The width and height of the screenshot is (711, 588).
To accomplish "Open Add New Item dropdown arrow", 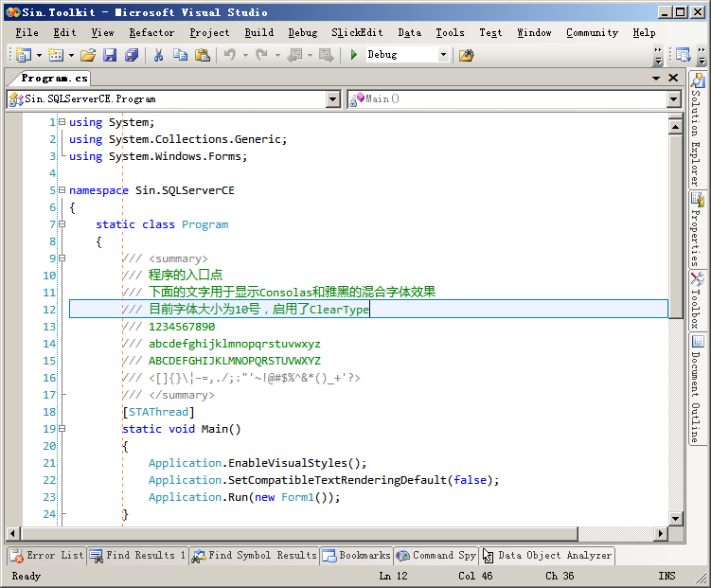I will tap(71, 55).
